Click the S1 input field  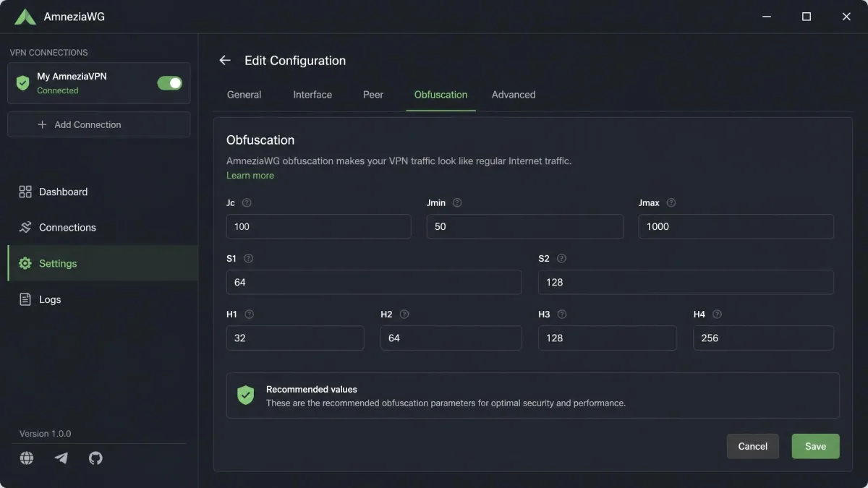coord(374,282)
